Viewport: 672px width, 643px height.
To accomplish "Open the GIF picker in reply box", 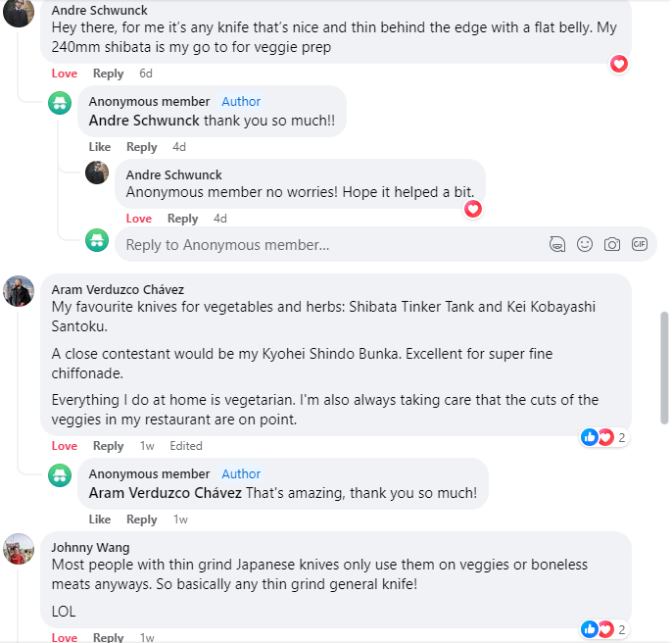I will pos(640,244).
